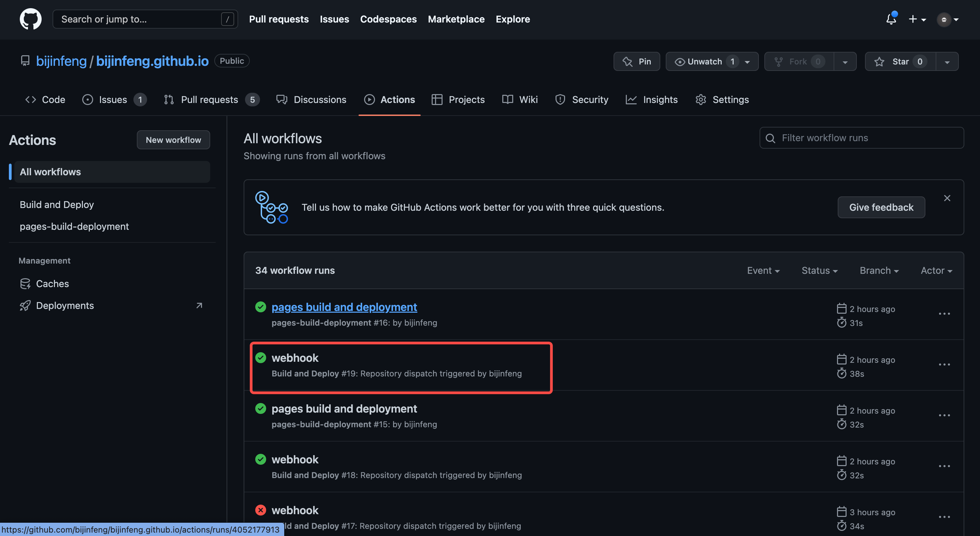Expand the Branch filter dropdown

click(879, 270)
